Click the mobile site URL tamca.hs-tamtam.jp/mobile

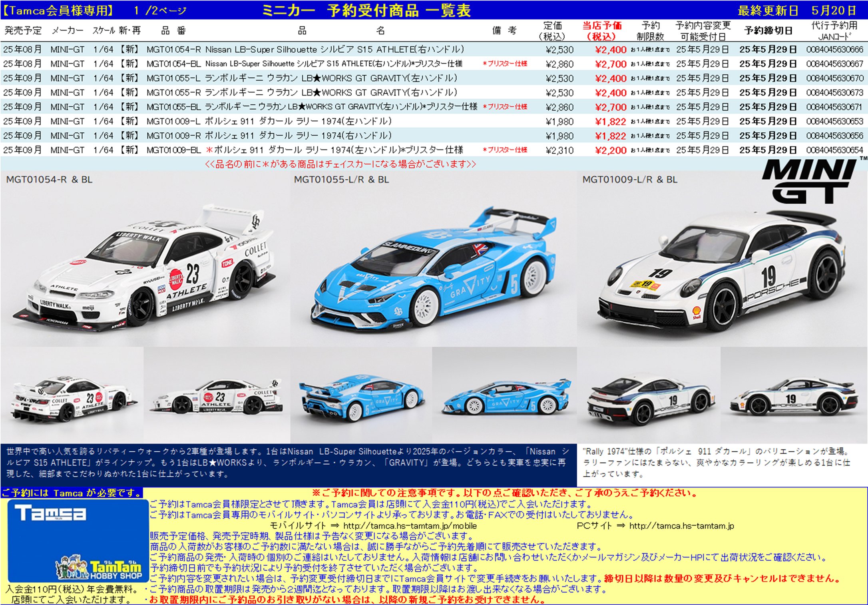pyautogui.click(x=410, y=526)
